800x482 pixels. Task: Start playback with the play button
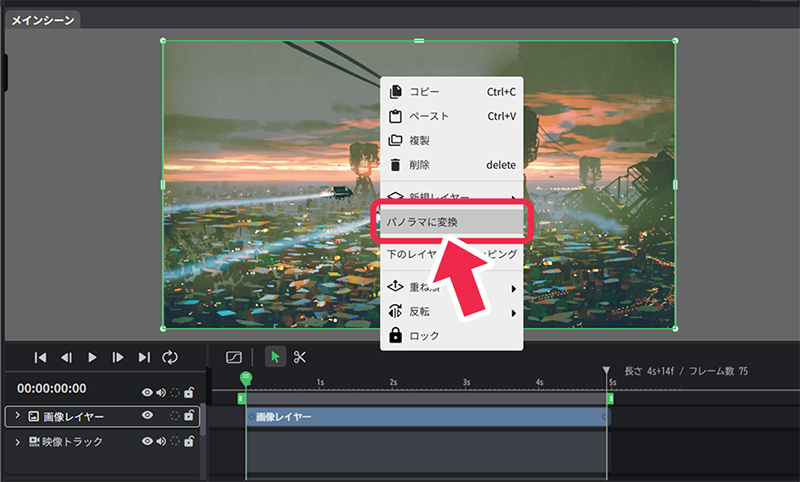(x=92, y=358)
